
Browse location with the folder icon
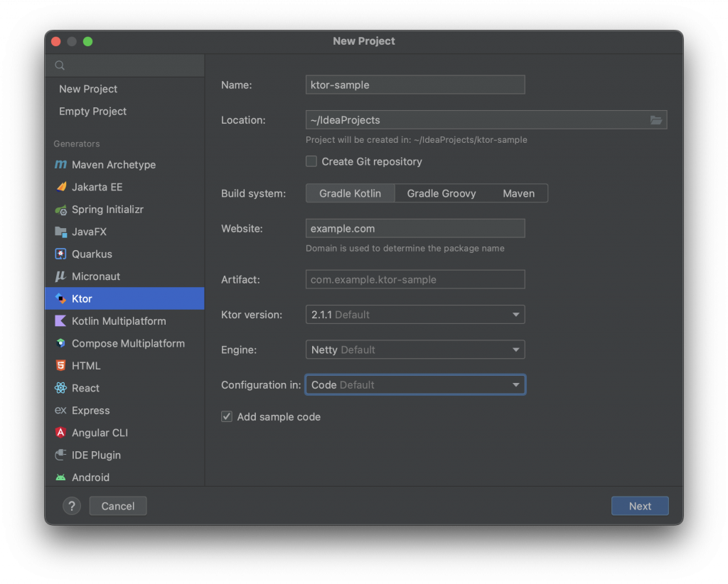[x=656, y=120]
